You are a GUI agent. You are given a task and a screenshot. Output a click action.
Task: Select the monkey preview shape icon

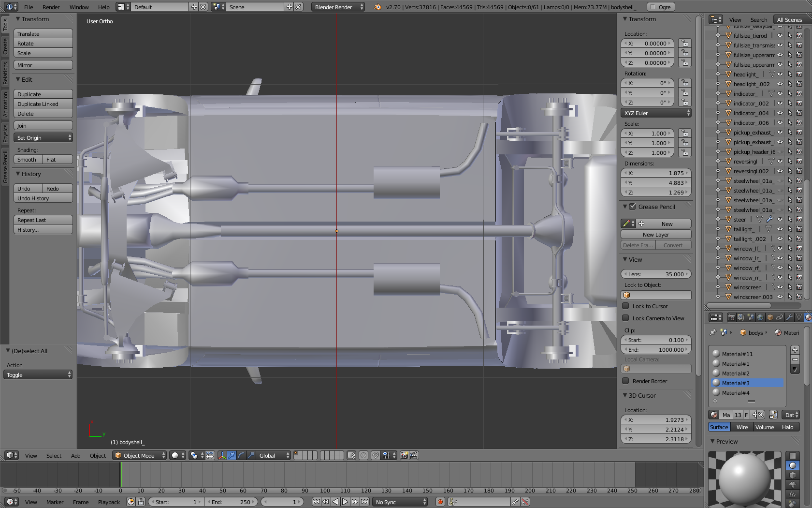[793, 485]
